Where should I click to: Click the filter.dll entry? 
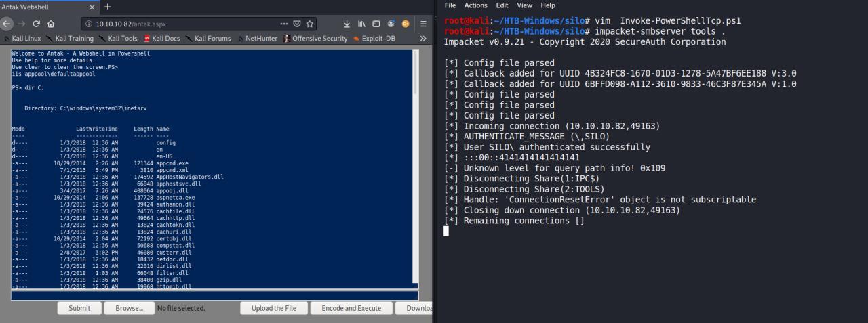click(x=172, y=272)
